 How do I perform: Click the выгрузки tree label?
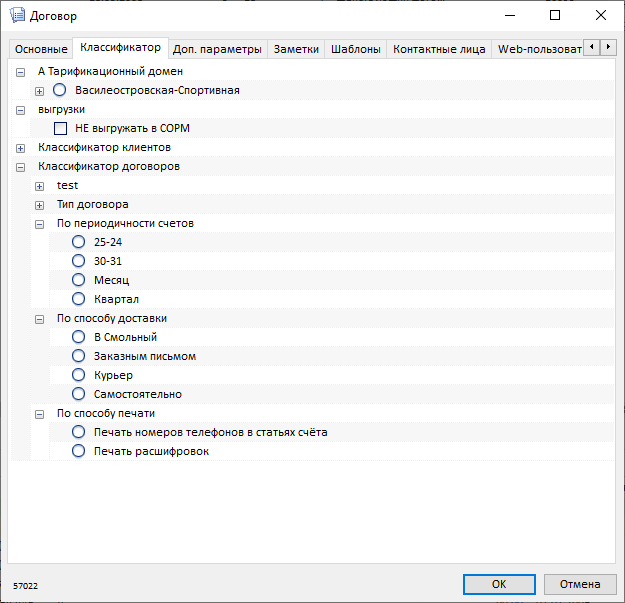point(61,110)
